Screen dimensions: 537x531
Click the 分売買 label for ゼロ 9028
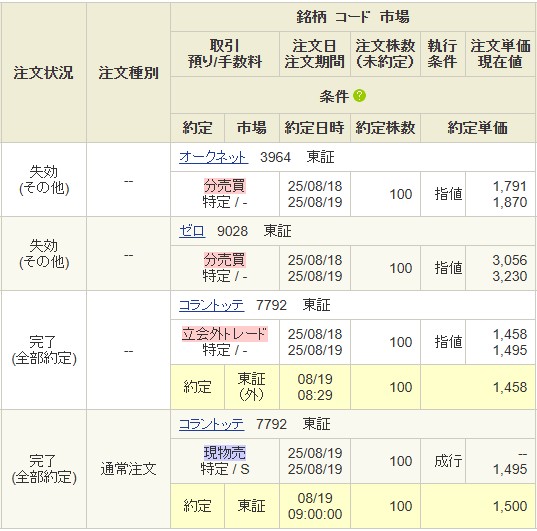click(x=225, y=260)
